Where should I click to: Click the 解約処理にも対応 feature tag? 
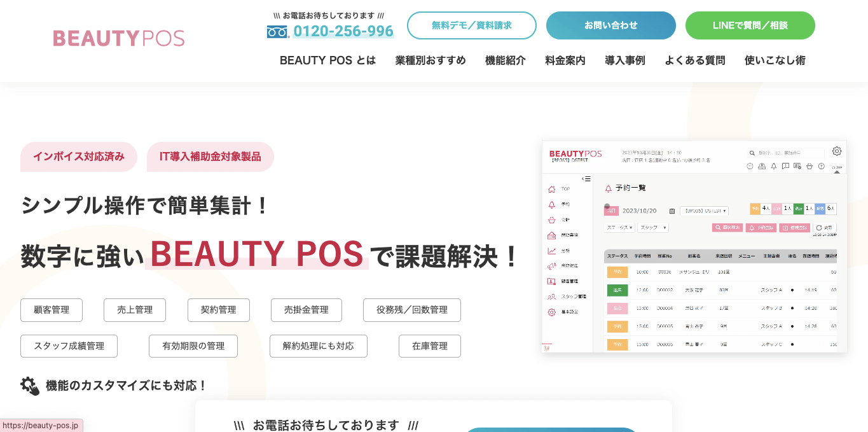point(319,346)
